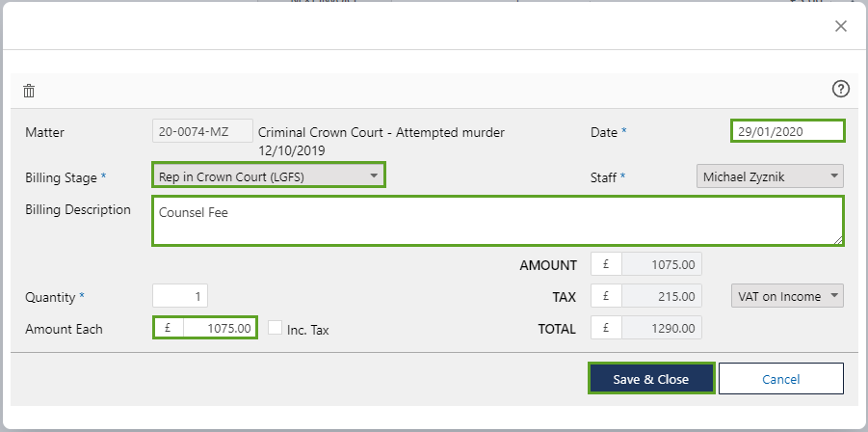Focus the Date field showing 29/01/2020
The height and width of the screenshot is (432, 868).
787,131
